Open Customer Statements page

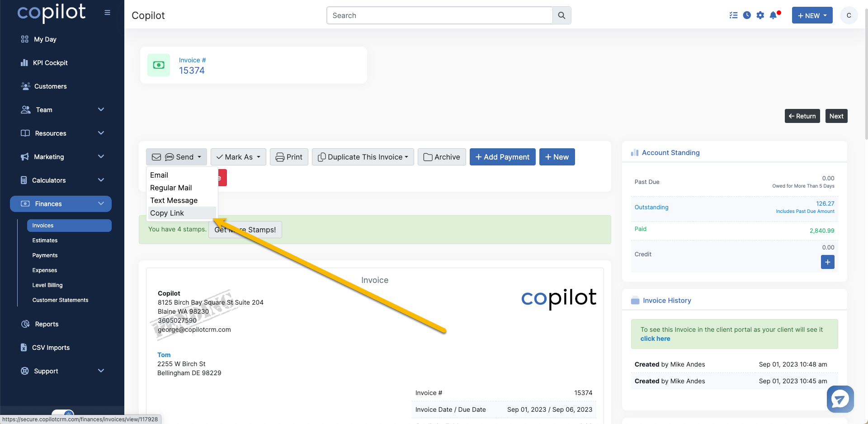pos(60,300)
